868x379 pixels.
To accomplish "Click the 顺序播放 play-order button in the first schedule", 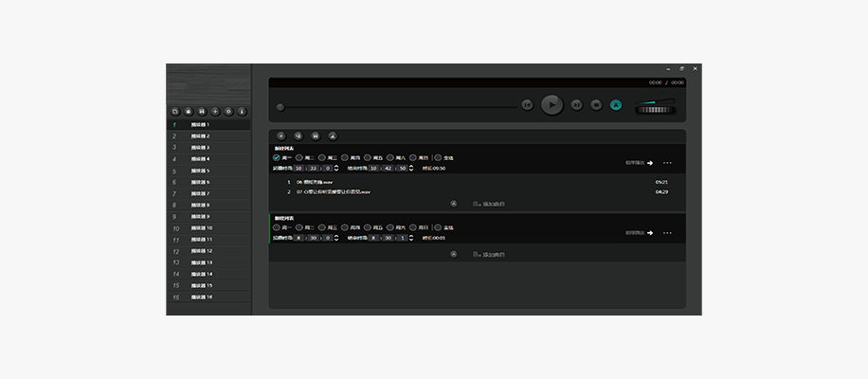I will click(x=640, y=163).
